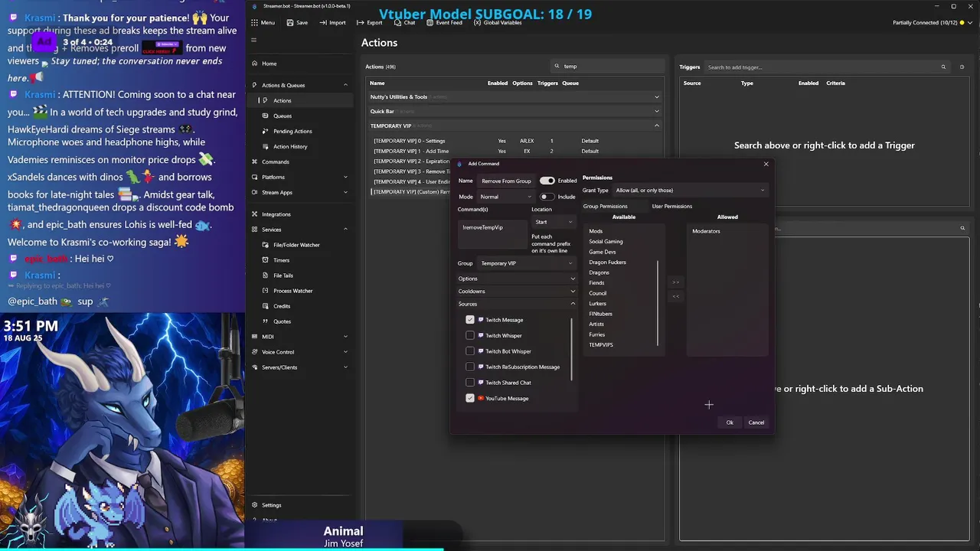Collapse the TEMPORARY VIP action group
This screenshot has height=551, width=980.
click(x=514, y=126)
